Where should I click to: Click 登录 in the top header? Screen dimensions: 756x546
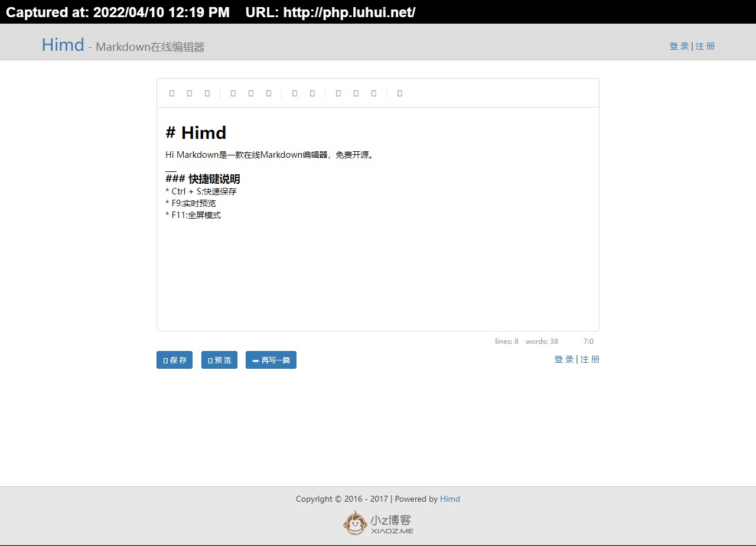(679, 46)
